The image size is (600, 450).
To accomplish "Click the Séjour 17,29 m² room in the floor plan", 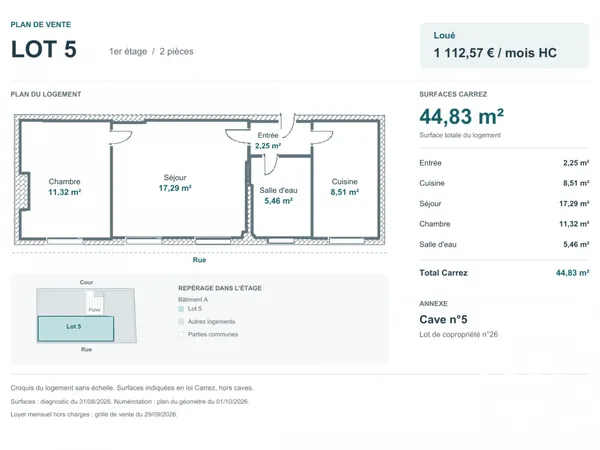I will (175, 183).
